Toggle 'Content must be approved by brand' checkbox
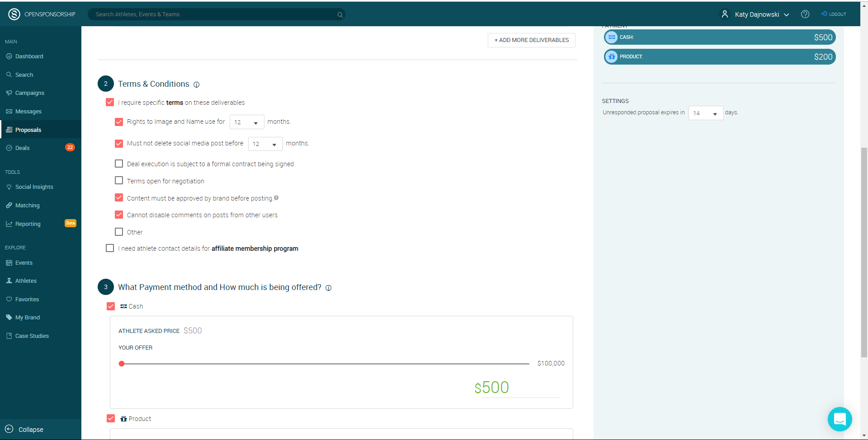Screen dimensions: 868x440 tap(119, 197)
